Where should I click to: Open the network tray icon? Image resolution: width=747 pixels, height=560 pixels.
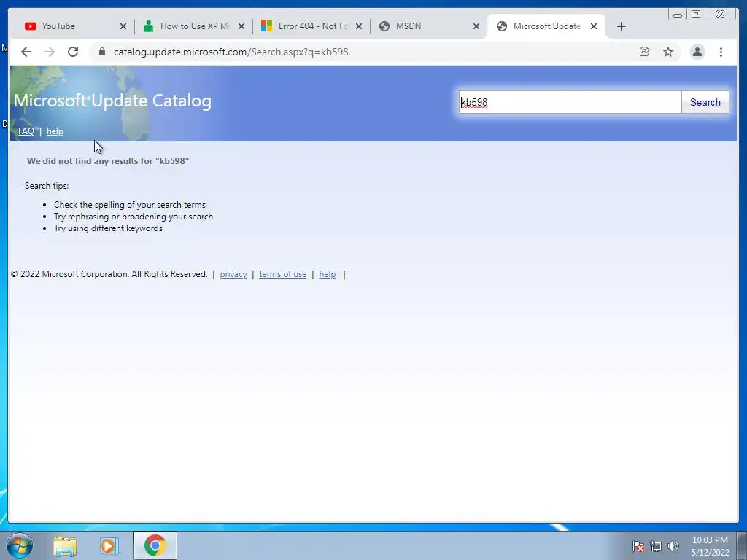coord(656,546)
